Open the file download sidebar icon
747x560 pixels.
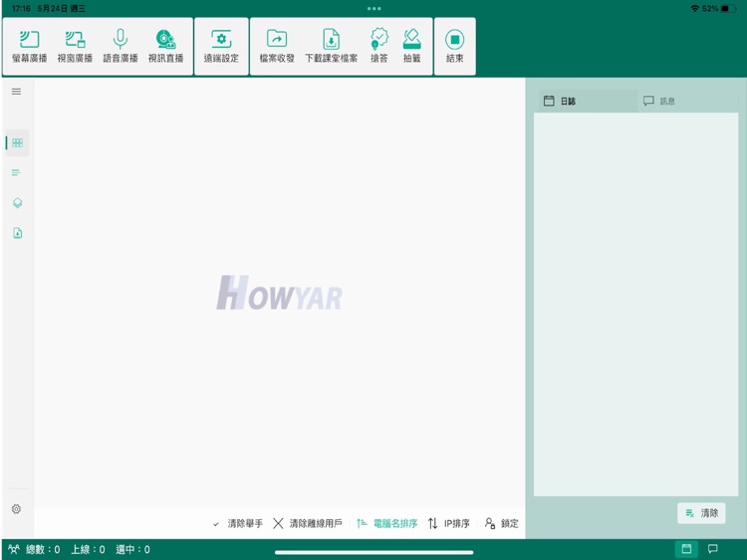click(18, 233)
